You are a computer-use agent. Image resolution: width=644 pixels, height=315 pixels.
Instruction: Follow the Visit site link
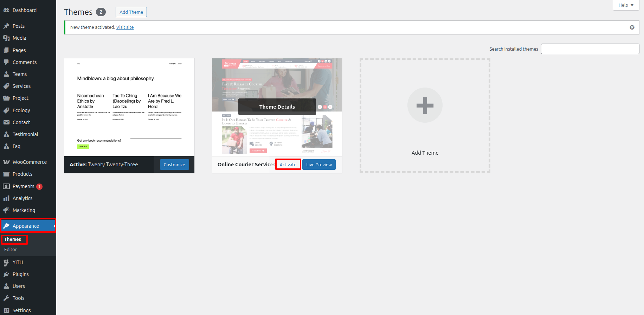pos(125,27)
